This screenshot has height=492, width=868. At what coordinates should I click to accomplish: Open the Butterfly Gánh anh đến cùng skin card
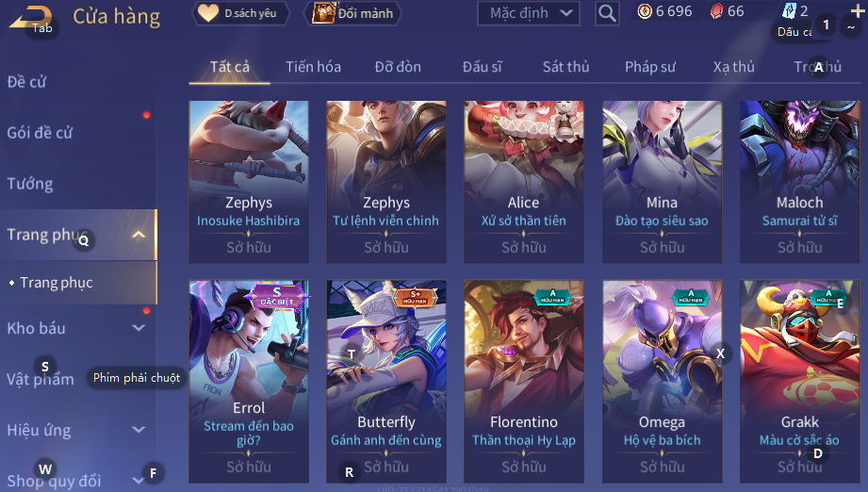tap(386, 382)
